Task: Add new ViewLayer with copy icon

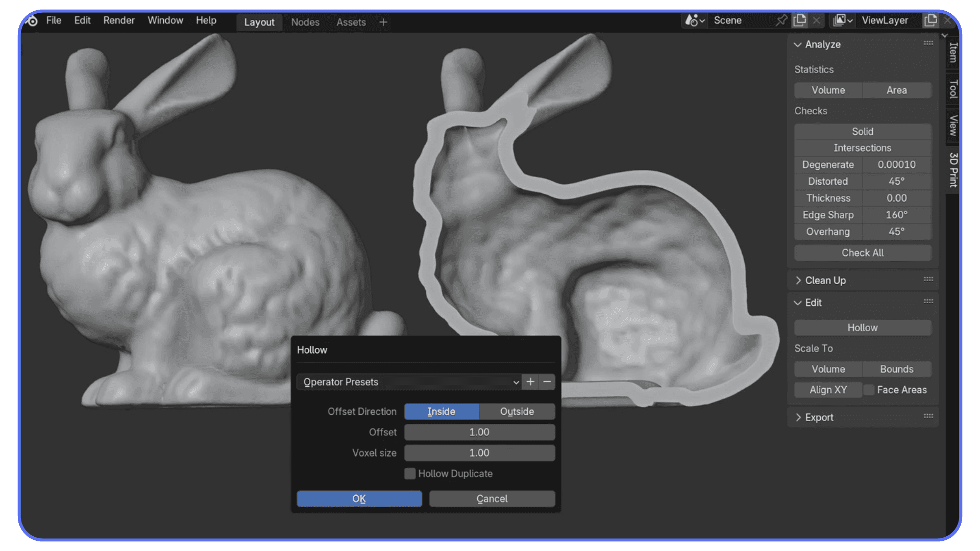Action: click(x=930, y=20)
